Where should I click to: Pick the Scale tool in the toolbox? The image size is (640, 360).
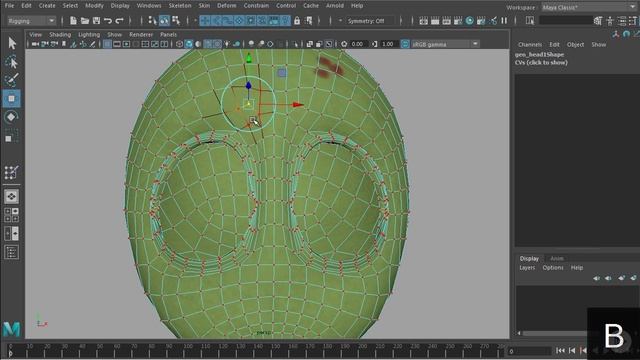point(11,136)
